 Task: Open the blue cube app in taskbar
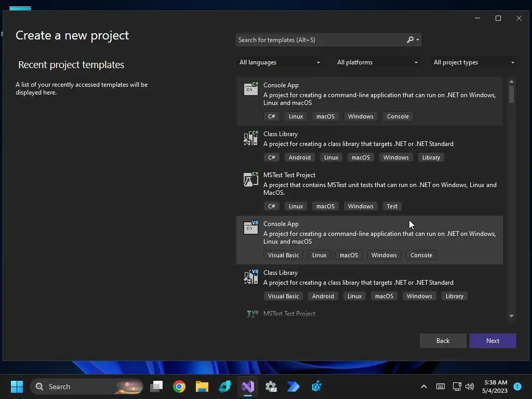tap(316, 387)
